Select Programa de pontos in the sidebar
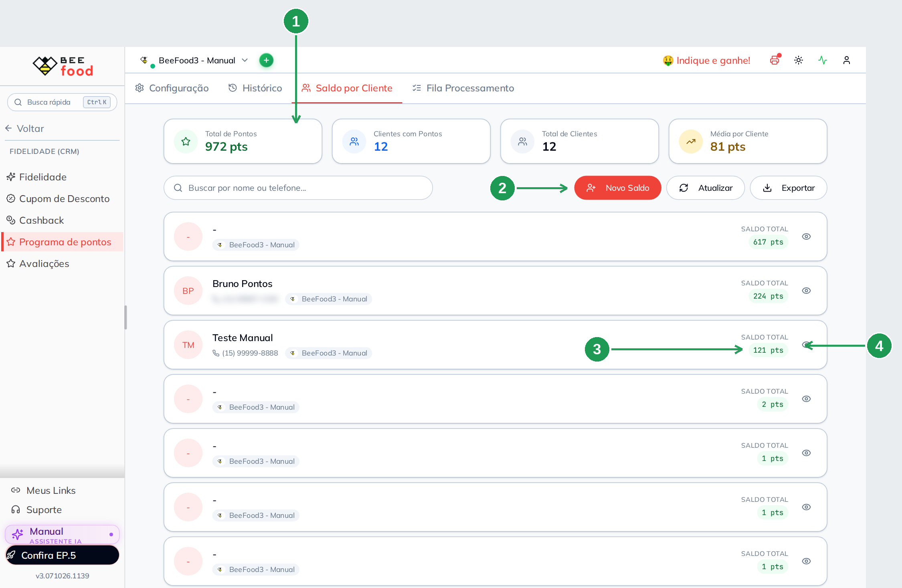The height and width of the screenshot is (588, 902). 62,242
